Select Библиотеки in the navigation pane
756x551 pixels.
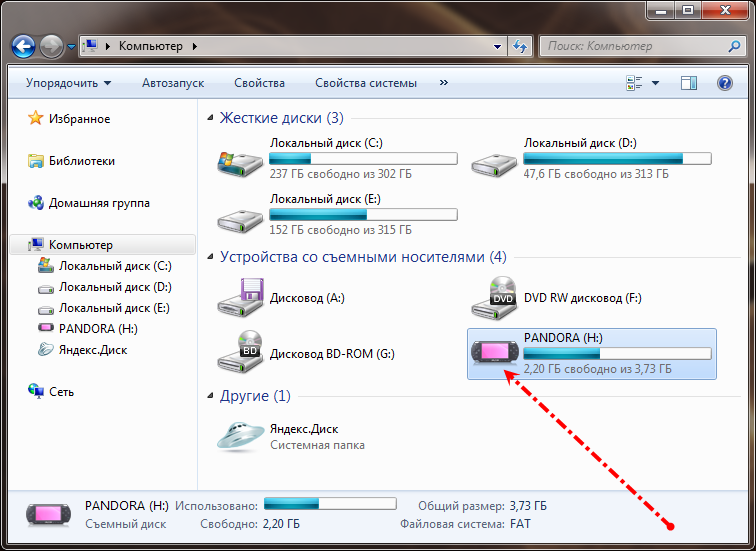[81, 161]
